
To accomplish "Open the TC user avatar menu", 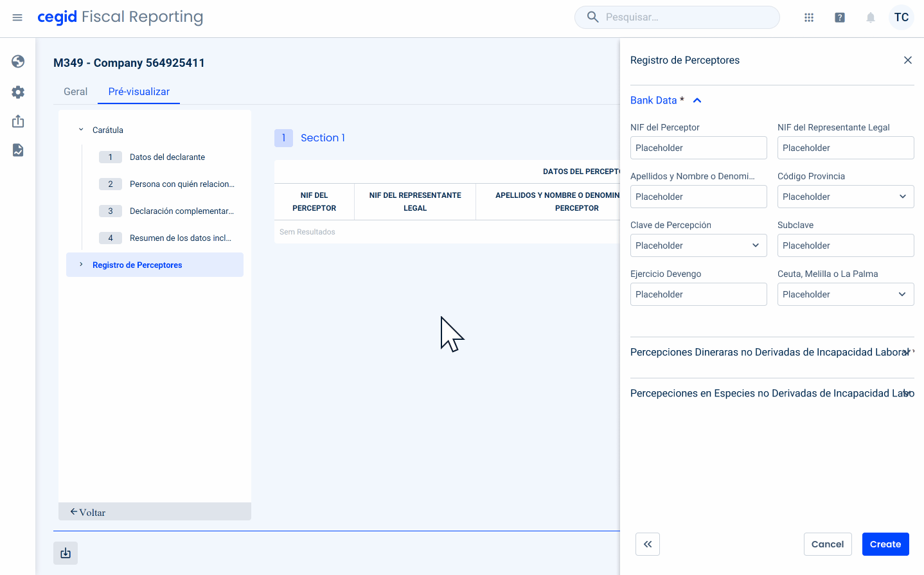I will point(901,17).
